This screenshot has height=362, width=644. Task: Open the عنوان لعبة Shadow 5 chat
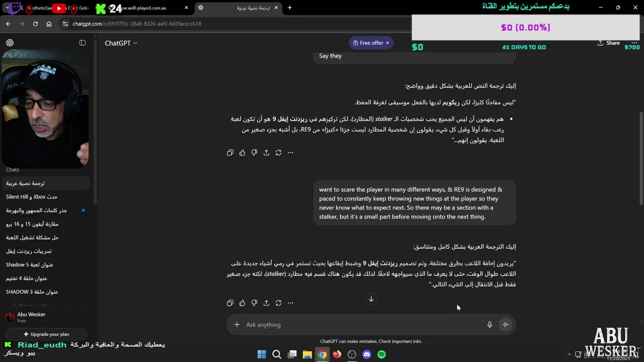click(45, 265)
